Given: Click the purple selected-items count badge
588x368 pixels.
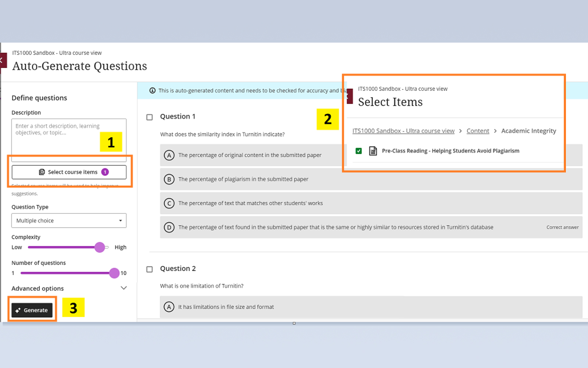Looking at the screenshot, I should click(x=105, y=172).
